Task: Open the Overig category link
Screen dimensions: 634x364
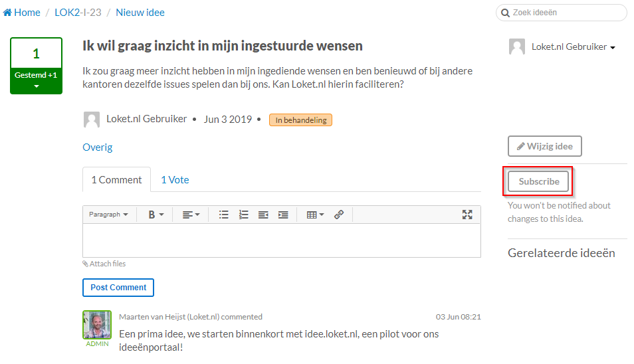Action: (x=98, y=147)
